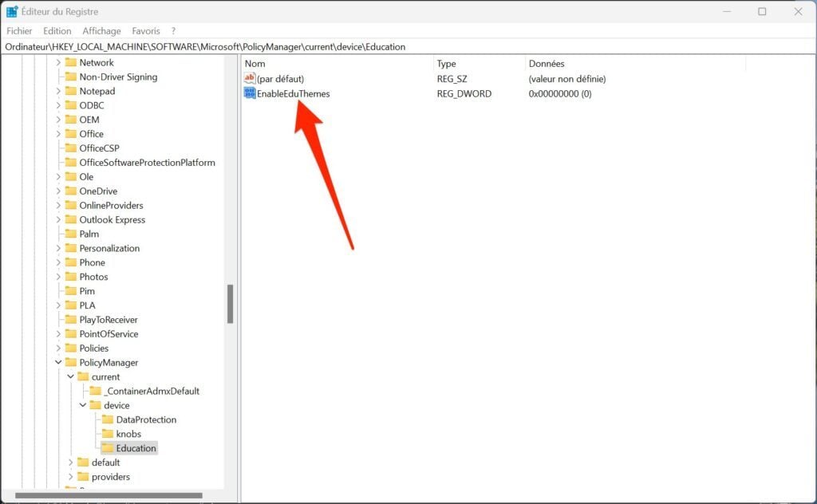Open the Affichage menu
This screenshot has height=504, width=817.
tap(101, 31)
